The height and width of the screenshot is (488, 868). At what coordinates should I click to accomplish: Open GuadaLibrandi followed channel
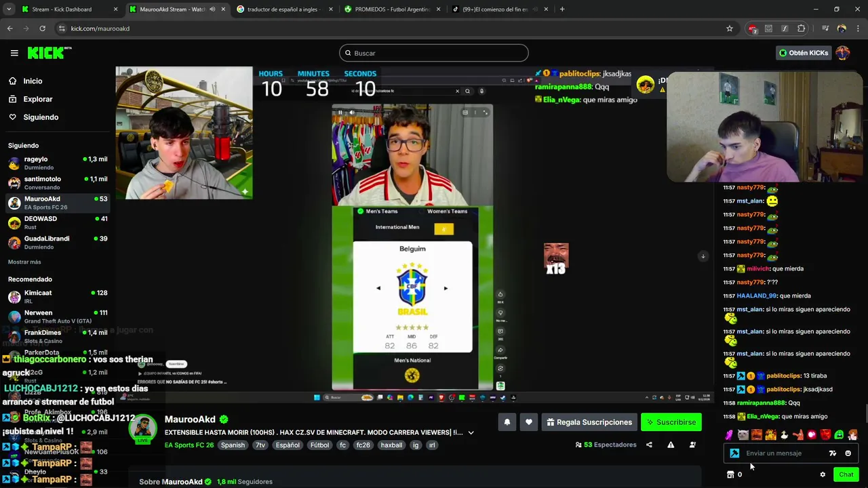click(58, 242)
